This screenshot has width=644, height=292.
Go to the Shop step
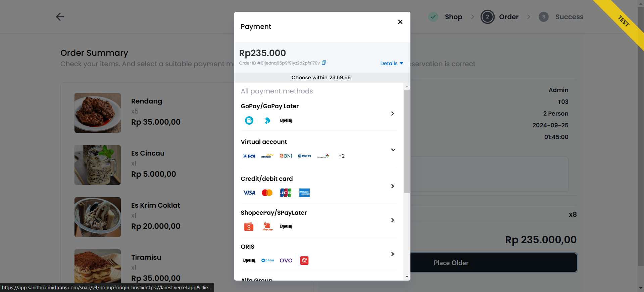tap(453, 17)
